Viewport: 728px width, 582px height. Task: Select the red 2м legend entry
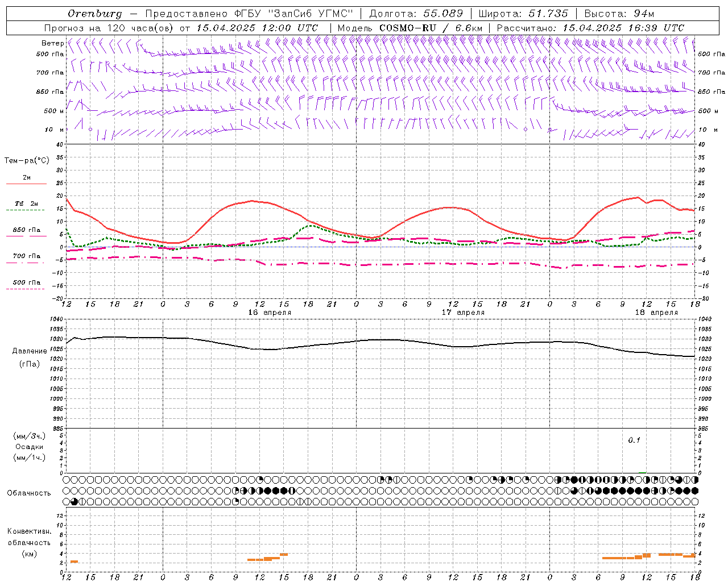coord(26,180)
